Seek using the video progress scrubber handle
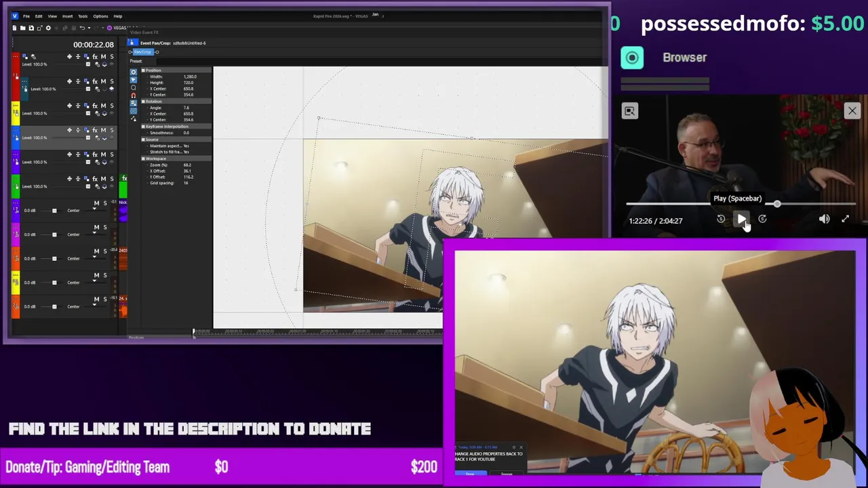The image size is (868, 488). tap(776, 203)
